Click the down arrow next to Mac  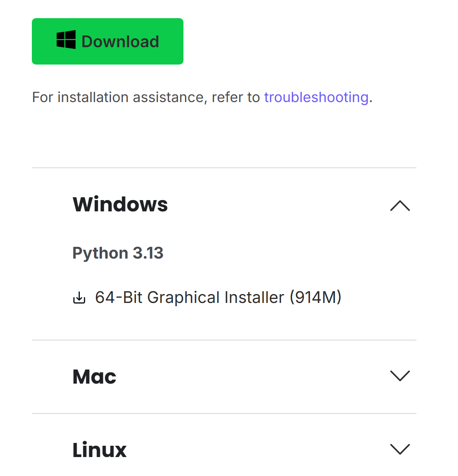coord(400,376)
